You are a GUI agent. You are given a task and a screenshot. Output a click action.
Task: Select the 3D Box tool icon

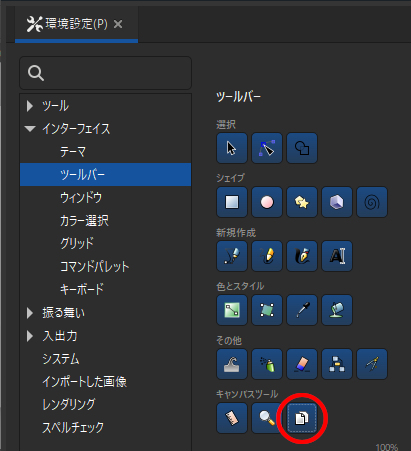[x=337, y=202]
